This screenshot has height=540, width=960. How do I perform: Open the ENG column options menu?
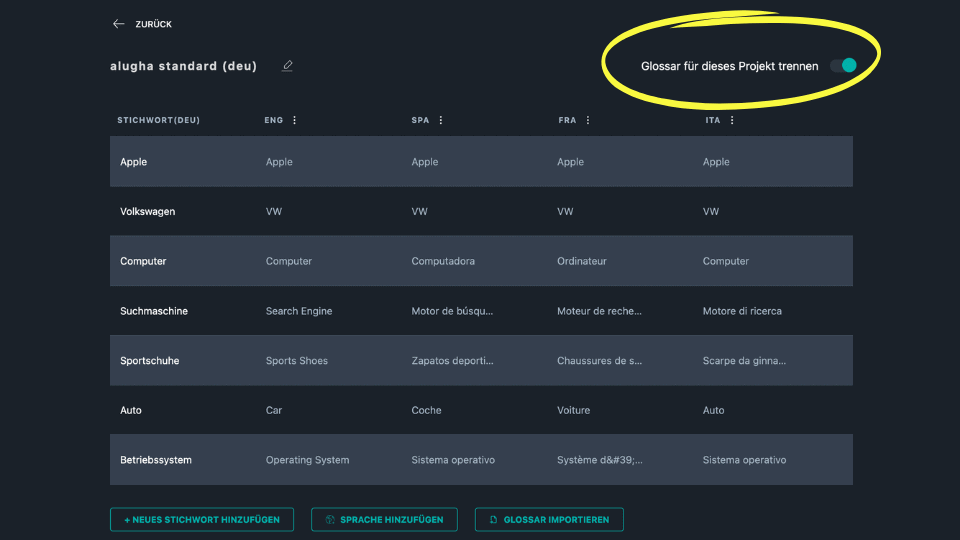tap(294, 120)
